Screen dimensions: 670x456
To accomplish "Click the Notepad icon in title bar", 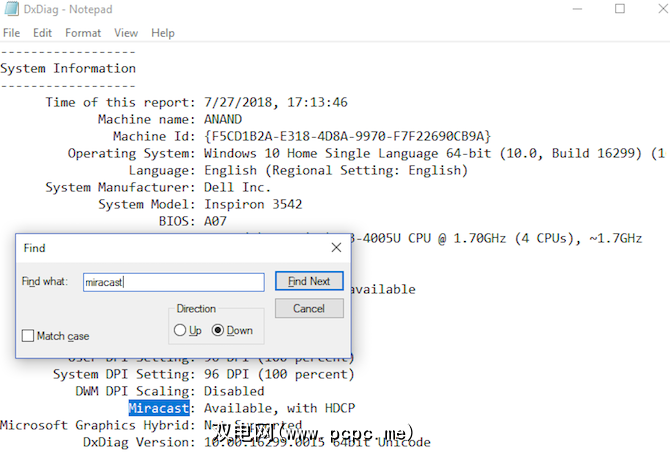I will click(x=12, y=9).
